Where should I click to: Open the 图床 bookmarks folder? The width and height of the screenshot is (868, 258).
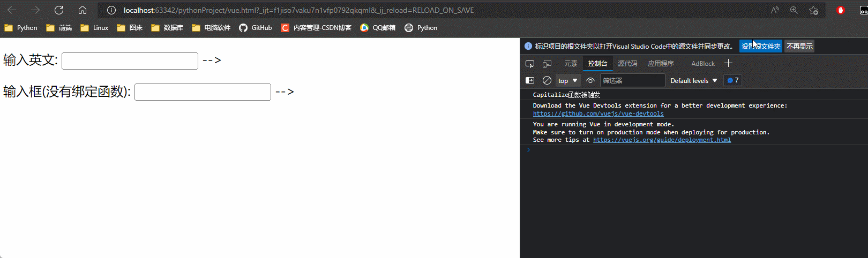click(x=130, y=28)
